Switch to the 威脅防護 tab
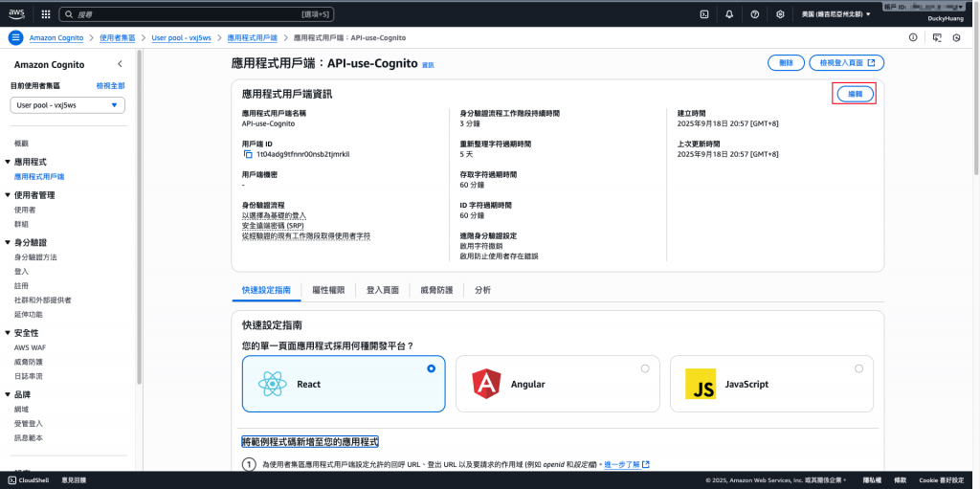The image size is (980, 489). [436, 290]
